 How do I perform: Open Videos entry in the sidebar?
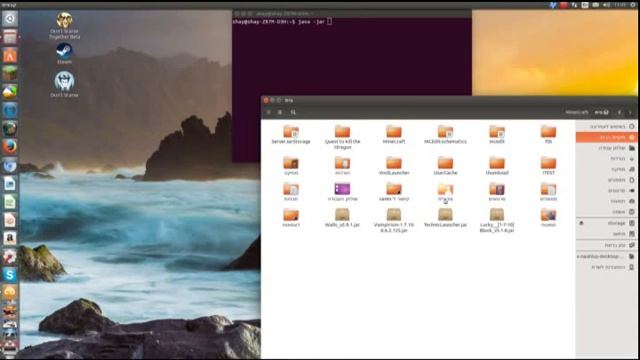[607, 190]
